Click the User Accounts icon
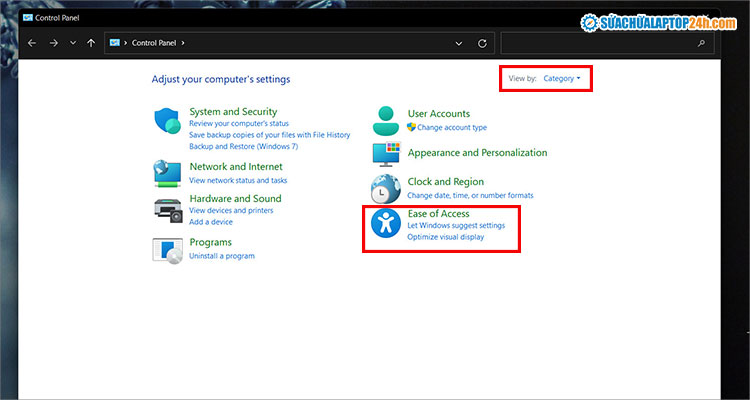The width and height of the screenshot is (750, 400). coord(385,120)
